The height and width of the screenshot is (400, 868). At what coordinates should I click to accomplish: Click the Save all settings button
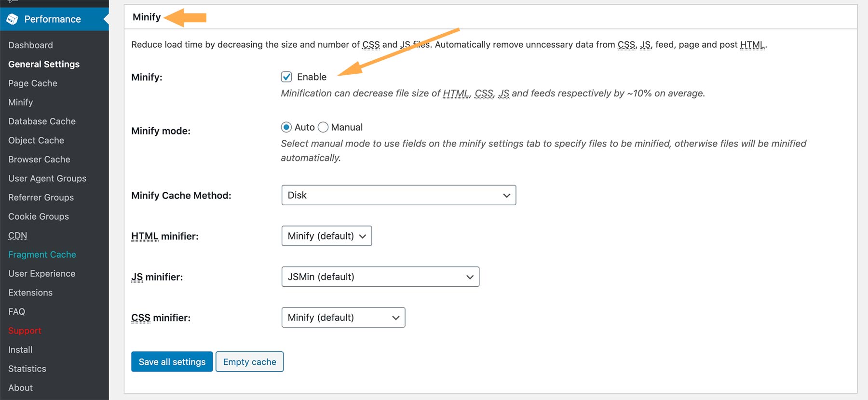172,361
